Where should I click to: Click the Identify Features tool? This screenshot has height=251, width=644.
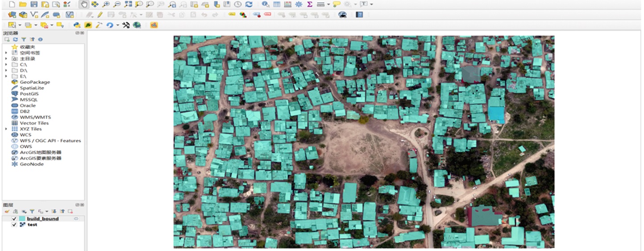(266, 4)
